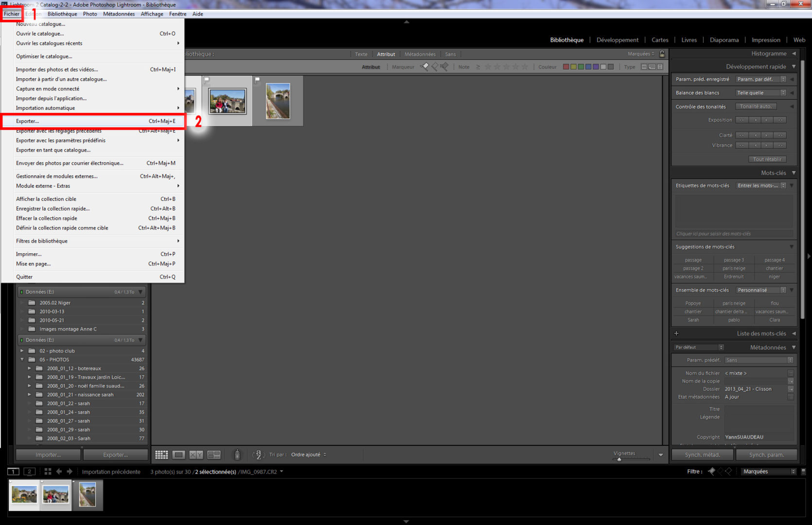
Task: Switch to Survey view mode
Action: coord(214,455)
